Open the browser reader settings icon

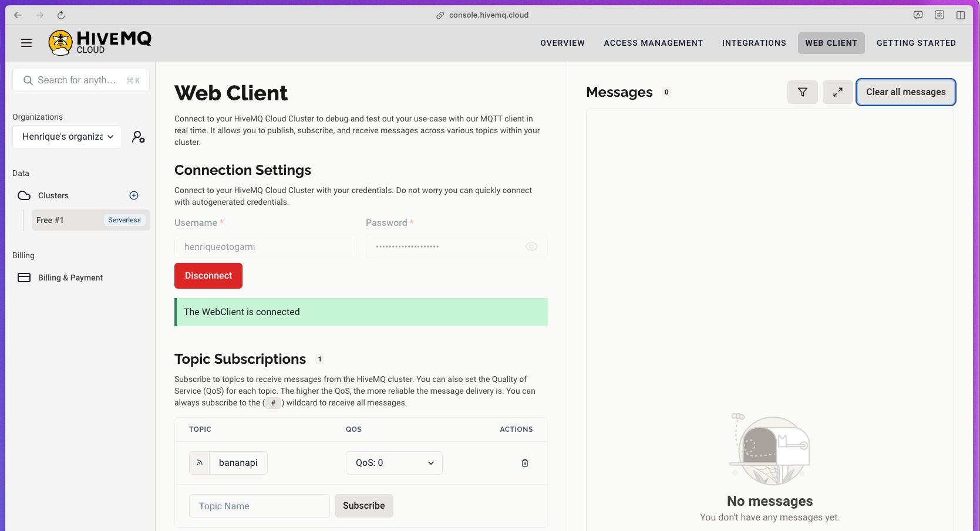(939, 15)
